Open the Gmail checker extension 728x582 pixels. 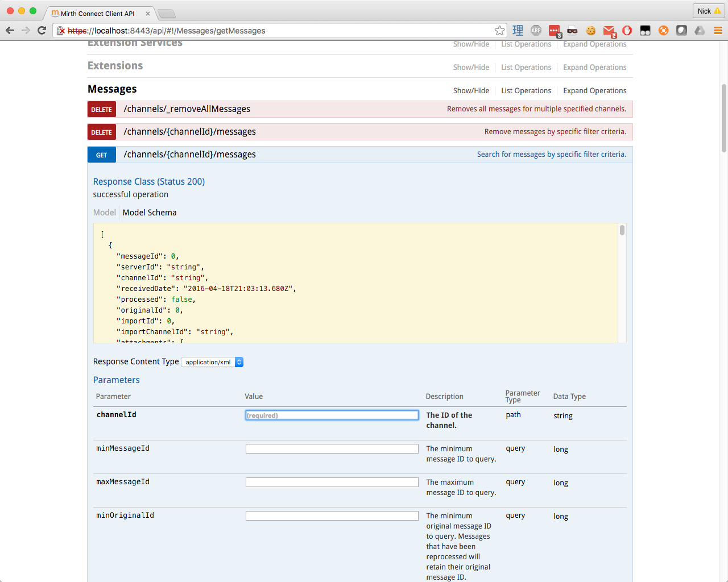609,31
